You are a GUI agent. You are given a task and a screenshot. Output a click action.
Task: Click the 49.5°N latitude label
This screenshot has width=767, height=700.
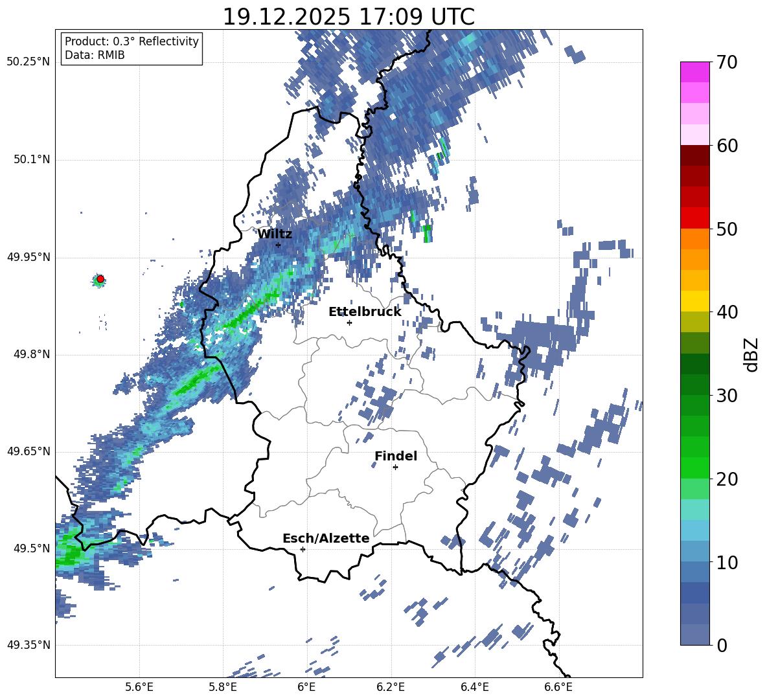click(31, 548)
